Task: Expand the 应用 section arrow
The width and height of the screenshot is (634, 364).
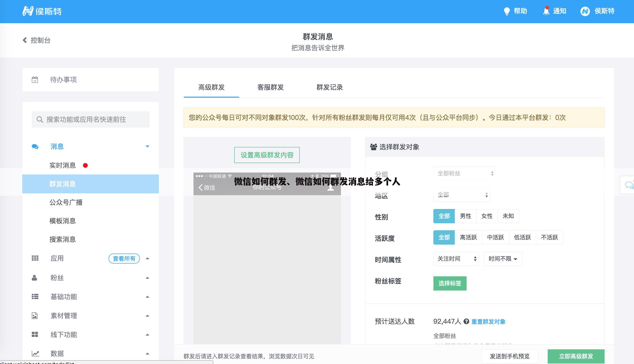Action: (x=147, y=258)
